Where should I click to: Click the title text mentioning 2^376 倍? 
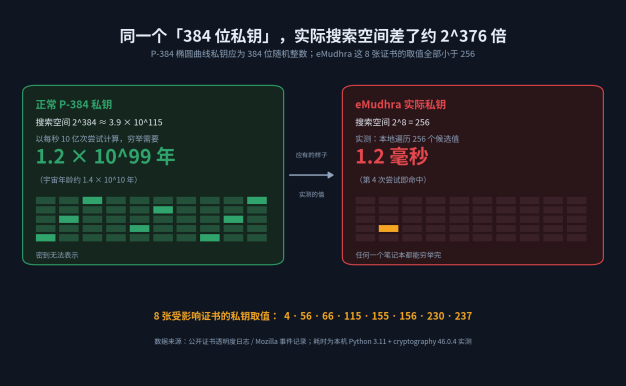(313, 36)
